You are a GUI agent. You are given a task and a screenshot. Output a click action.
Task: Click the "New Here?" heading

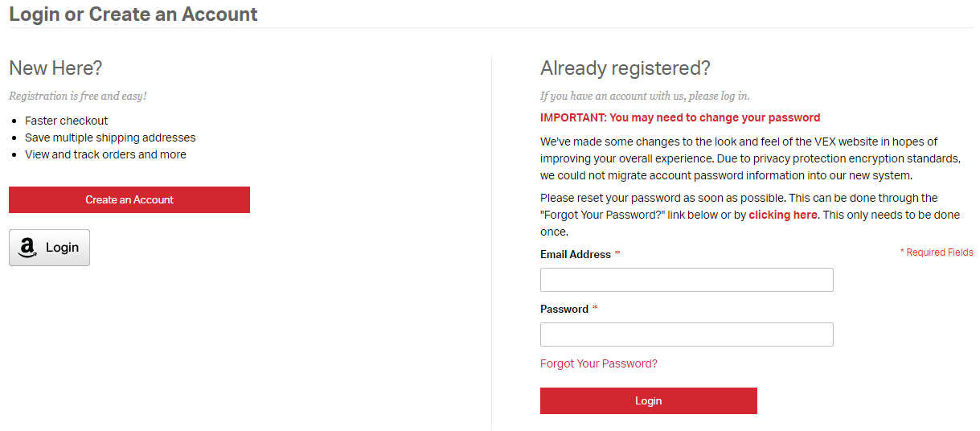coord(55,68)
